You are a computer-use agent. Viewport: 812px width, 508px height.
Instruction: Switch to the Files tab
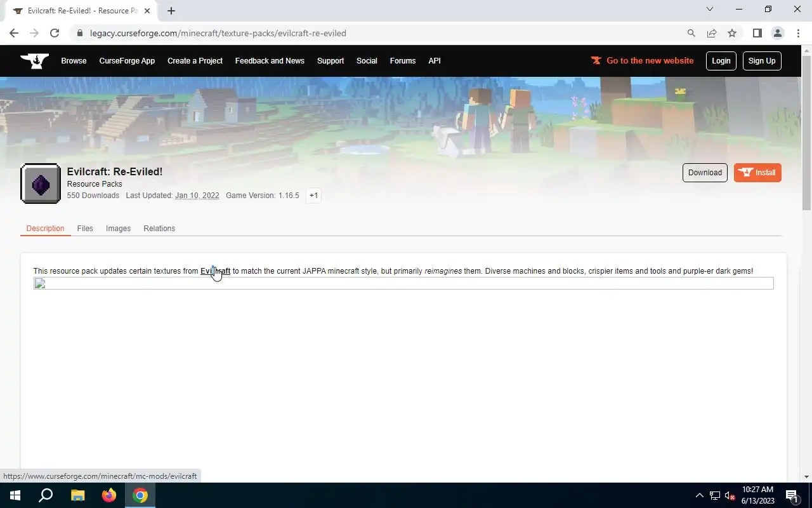tap(85, 229)
